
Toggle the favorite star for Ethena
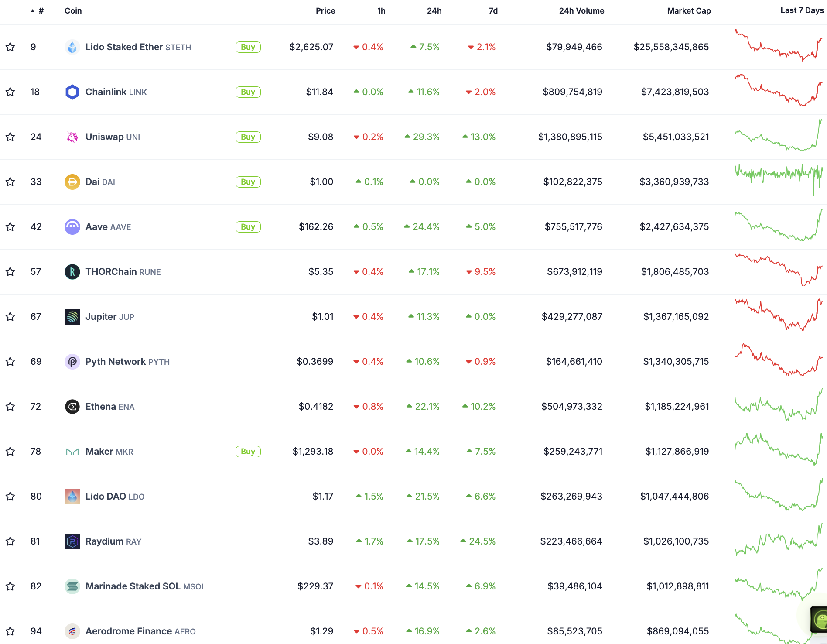(x=10, y=407)
